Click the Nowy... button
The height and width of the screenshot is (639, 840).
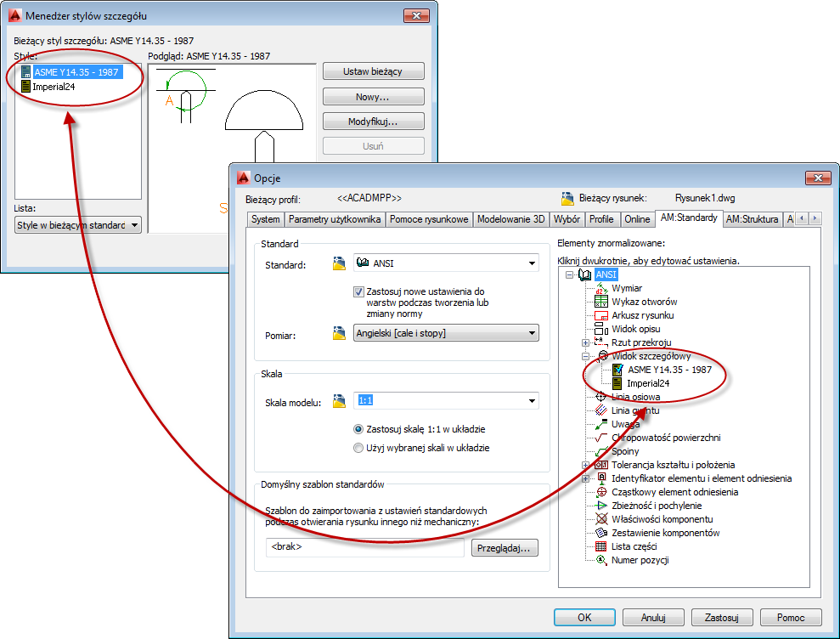click(374, 97)
